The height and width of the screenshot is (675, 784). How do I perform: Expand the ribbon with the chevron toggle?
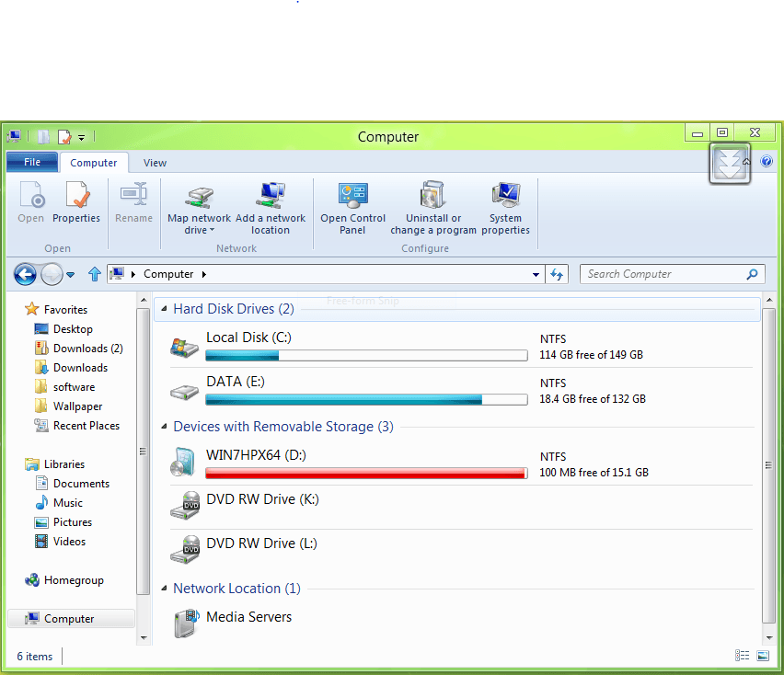point(730,162)
